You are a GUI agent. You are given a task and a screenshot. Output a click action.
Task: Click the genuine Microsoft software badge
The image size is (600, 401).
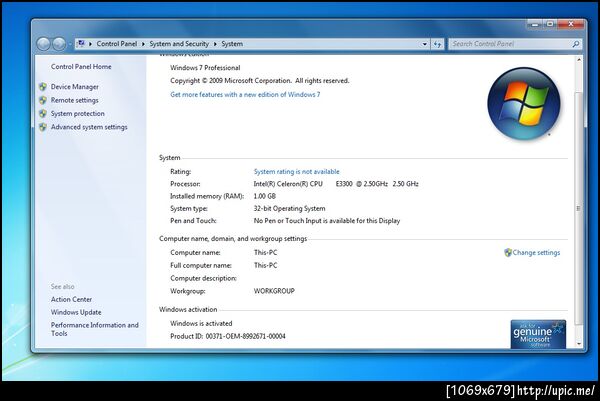click(x=538, y=334)
